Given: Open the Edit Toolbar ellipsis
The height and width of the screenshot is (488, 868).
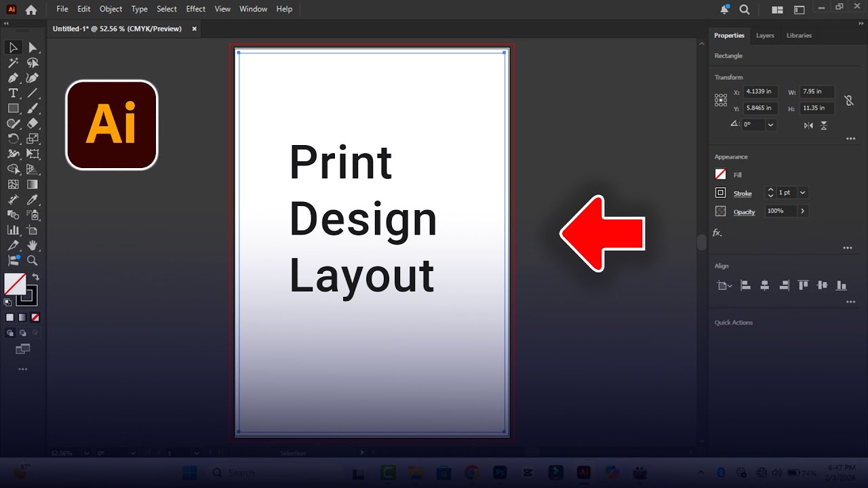Looking at the screenshot, I should (23, 369).
